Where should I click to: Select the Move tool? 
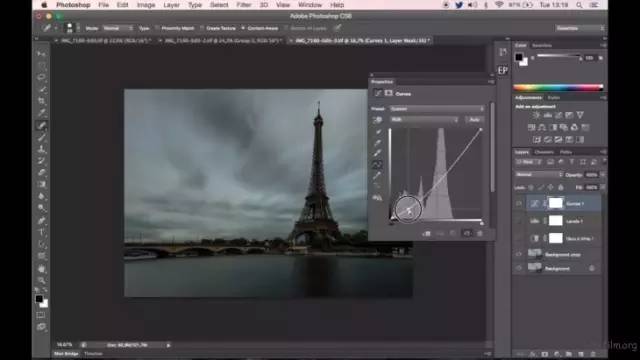41,53
